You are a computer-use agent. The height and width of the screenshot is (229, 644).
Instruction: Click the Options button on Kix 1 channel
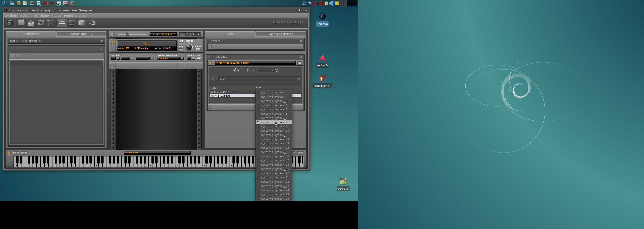198,49
